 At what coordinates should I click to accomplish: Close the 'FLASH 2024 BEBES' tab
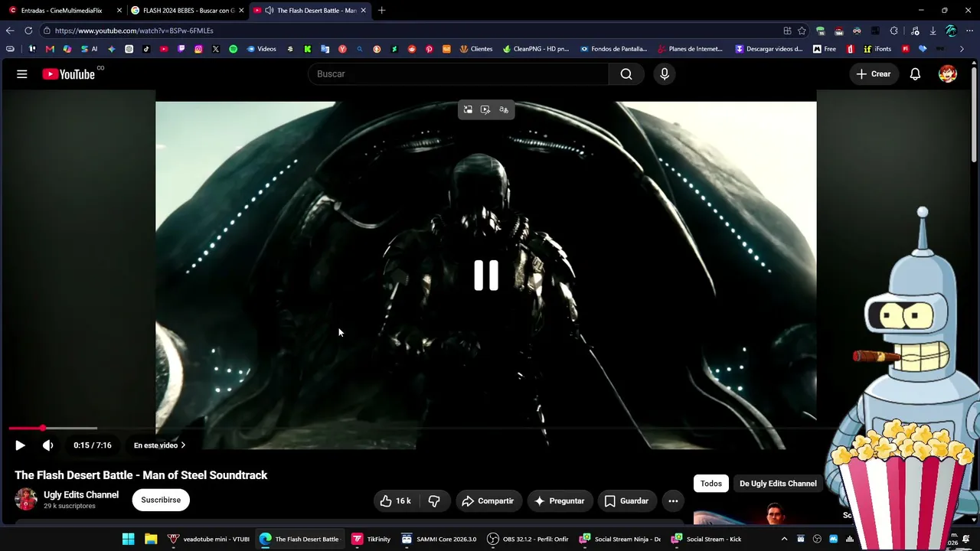click(x=241, y=11)
